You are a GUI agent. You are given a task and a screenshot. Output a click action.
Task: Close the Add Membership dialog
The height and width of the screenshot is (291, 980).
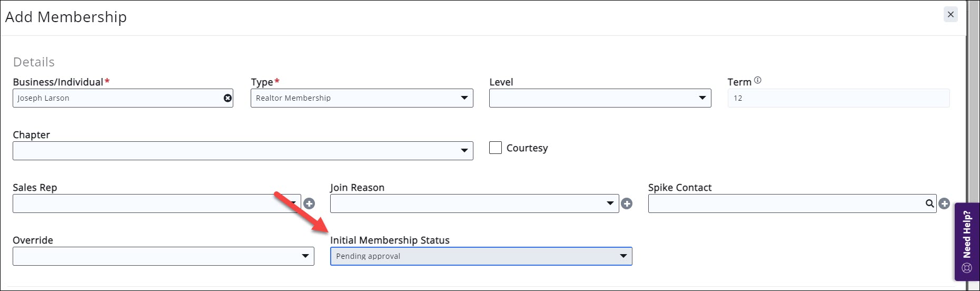click(951, 15)
